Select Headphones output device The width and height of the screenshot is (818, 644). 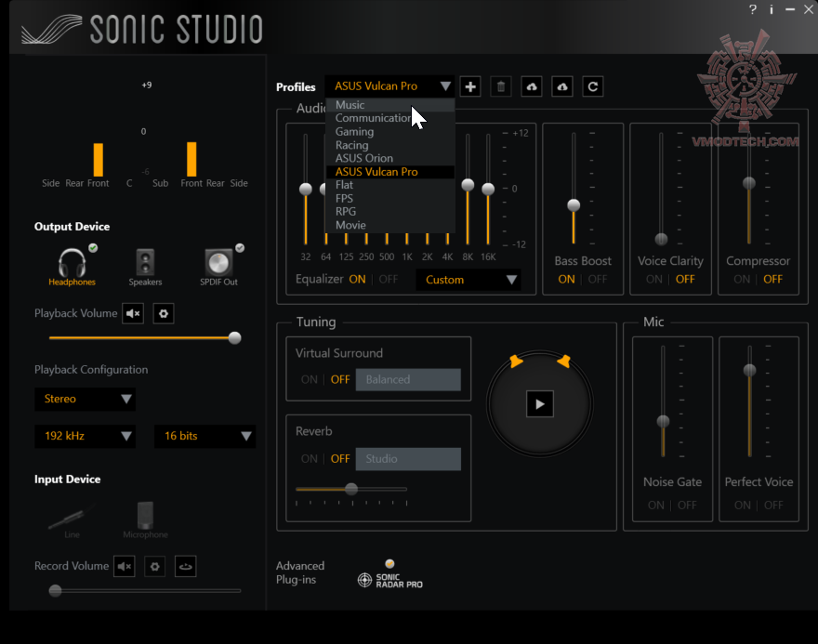pos(72,266)
